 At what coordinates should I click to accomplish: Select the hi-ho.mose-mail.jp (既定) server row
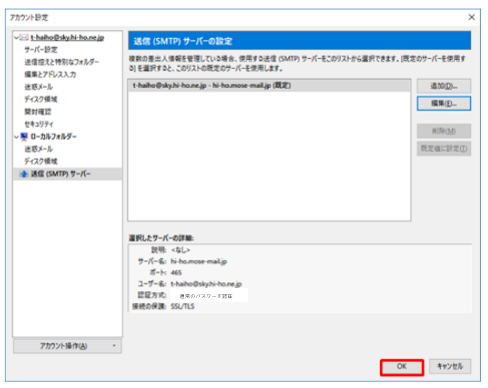click(x=269, y=86)
